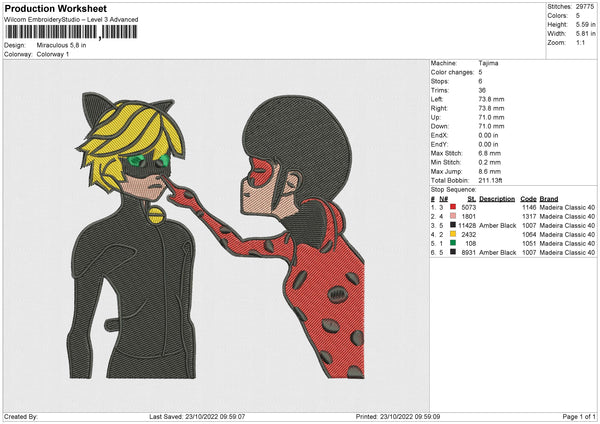Select the 'Brand' column header
This screenshot has height=424, width=600.
point(549,199)
